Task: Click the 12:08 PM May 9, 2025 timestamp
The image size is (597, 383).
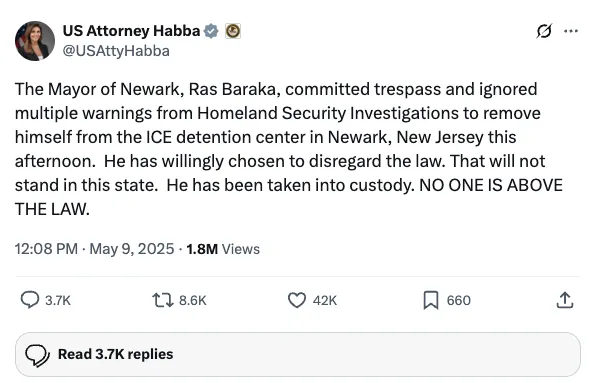Action: click(94, 249)
